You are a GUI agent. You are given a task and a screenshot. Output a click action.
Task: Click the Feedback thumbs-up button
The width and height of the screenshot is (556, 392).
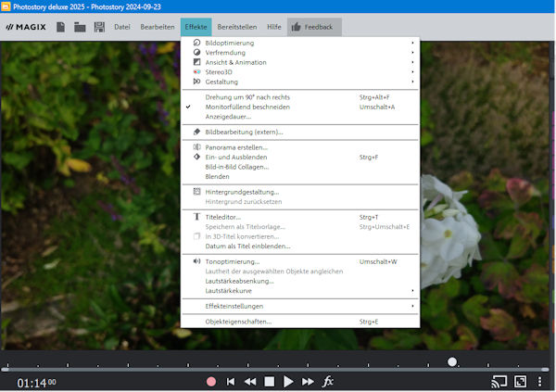pos(314,27)
